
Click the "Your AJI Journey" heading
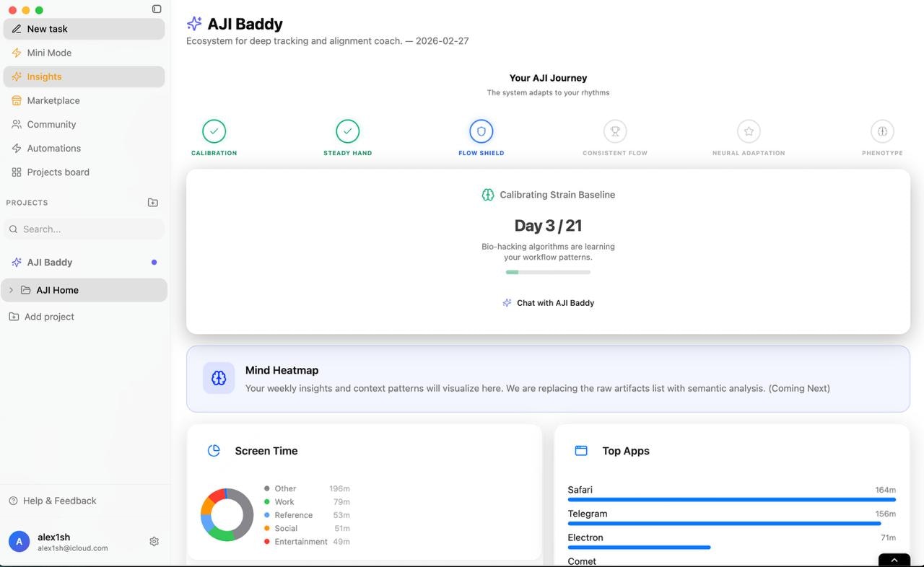(548, 78)
